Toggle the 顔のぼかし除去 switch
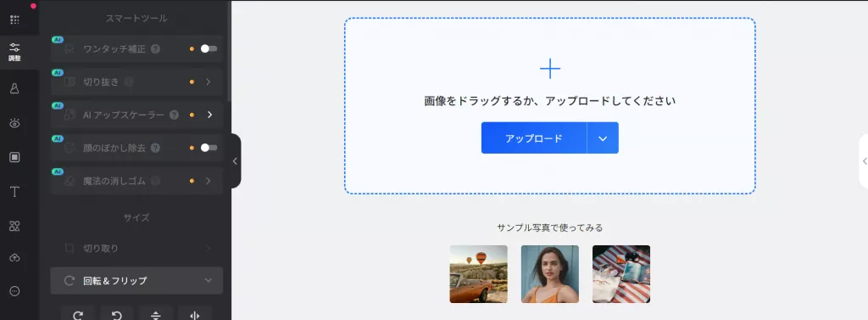Image resolution: width=868 pixels, height=320 pixels. (209, 148)
